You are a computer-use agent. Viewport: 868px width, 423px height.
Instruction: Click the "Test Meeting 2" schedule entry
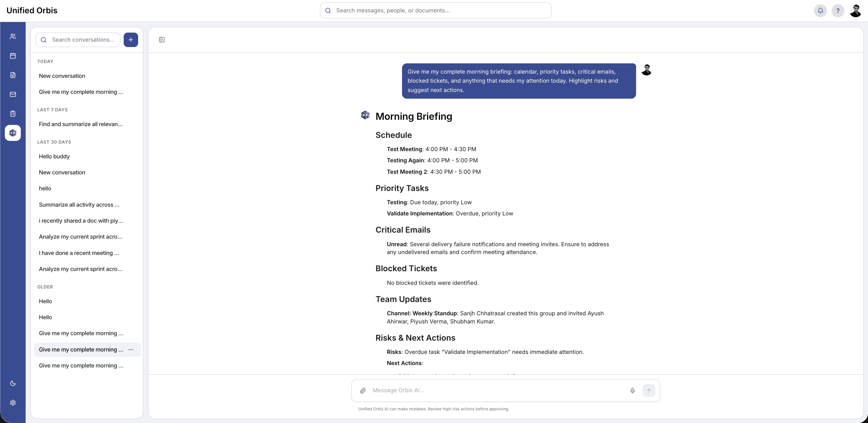[x=434, y=172]
